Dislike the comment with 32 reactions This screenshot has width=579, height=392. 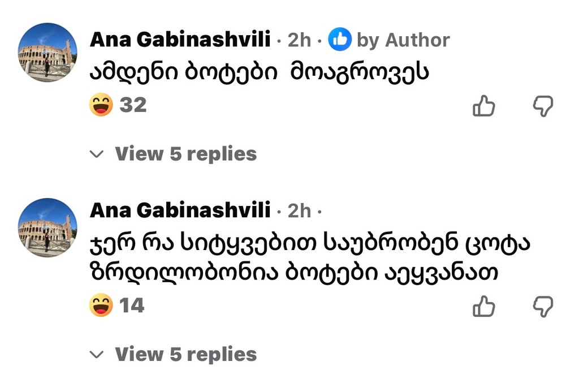tap(543, 106)
